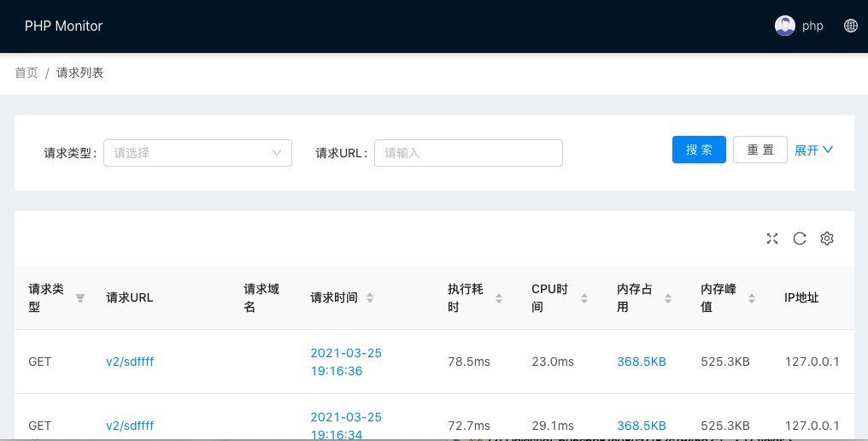868x441 pixels.
Task: Open the first v2/sdffff URL link
Action: tap(130, 362)
